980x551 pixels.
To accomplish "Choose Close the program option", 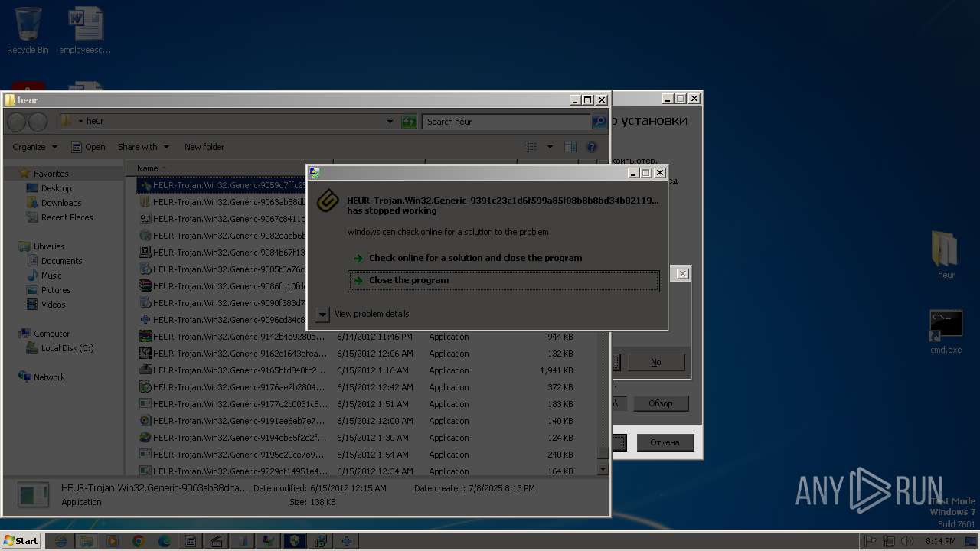I will pyautogui.click(x=503, y=280).
